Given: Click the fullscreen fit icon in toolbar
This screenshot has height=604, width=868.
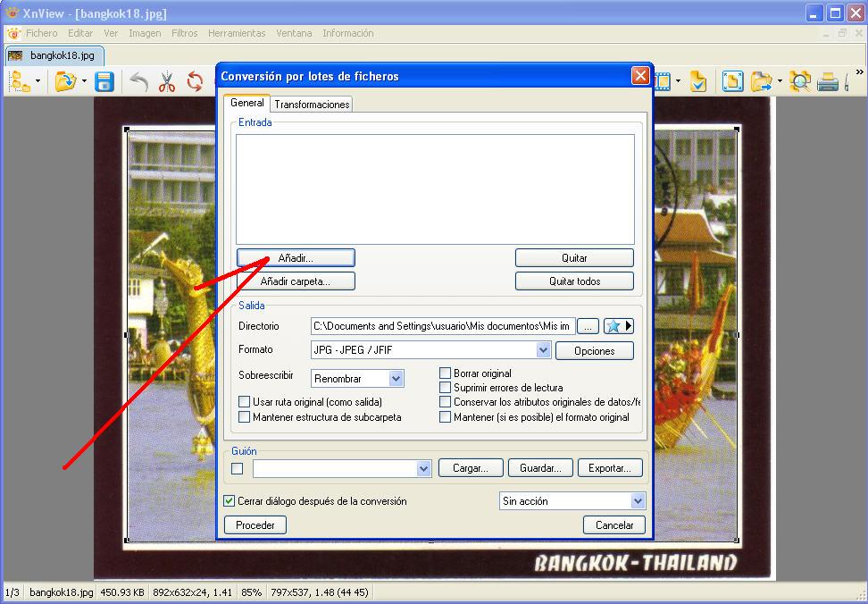Looking at the screenshot, I should click(x=733, y=81).
